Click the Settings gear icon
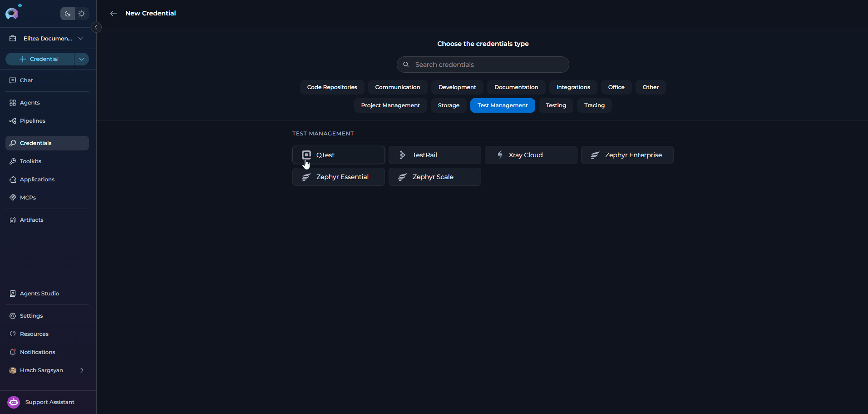Screen dimensions: 868x414 click(13, 316)
